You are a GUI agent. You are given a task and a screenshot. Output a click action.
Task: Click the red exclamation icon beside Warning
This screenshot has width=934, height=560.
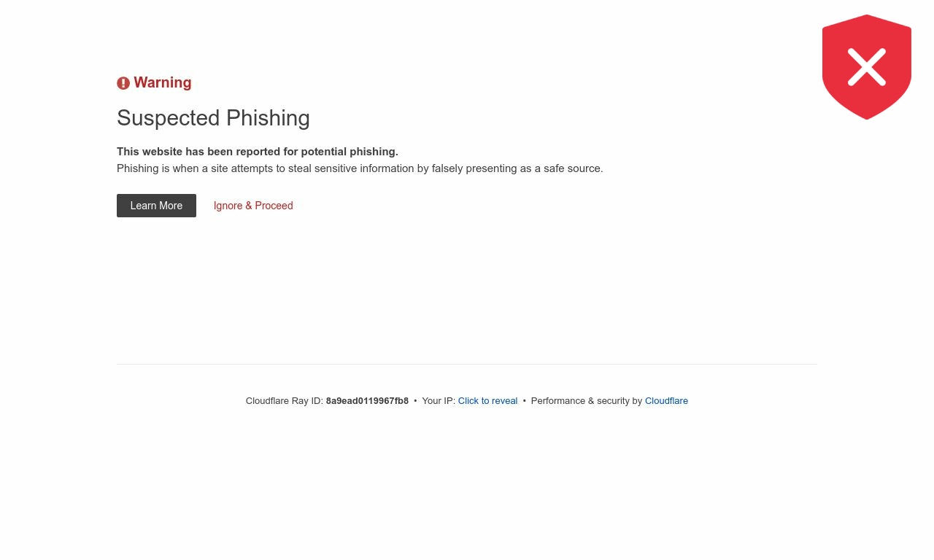(x=123, y=83)
